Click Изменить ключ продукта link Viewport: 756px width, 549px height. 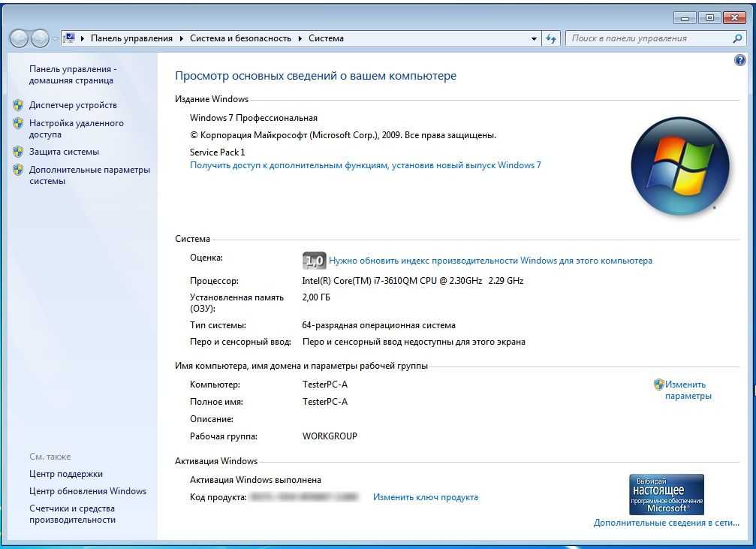[x=426, y=497]
